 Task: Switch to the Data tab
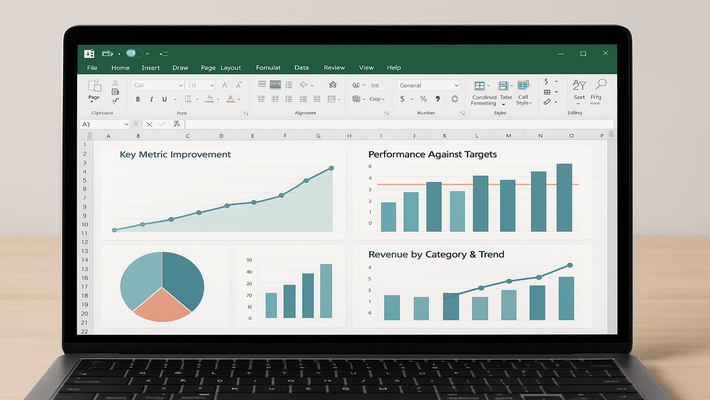point(301,67)
